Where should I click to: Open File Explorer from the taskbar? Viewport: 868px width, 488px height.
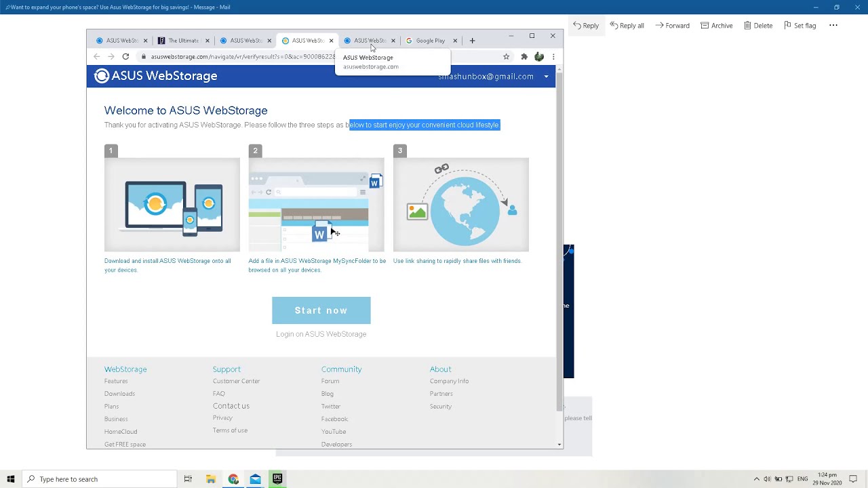click(211, 479)
